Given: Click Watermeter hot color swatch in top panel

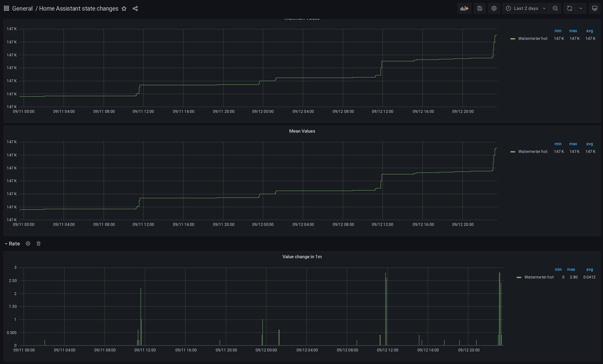Looking at the screenshot, I should click(513, 39).
